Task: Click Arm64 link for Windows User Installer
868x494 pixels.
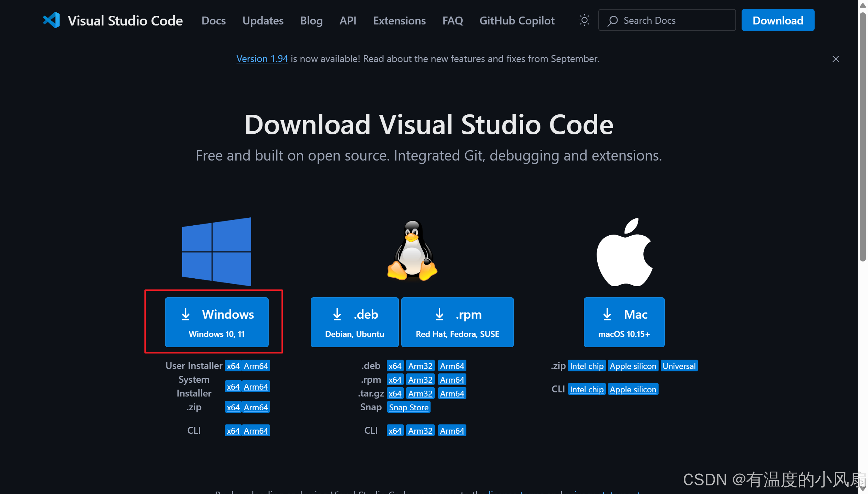Action: [x=256, y=366]
